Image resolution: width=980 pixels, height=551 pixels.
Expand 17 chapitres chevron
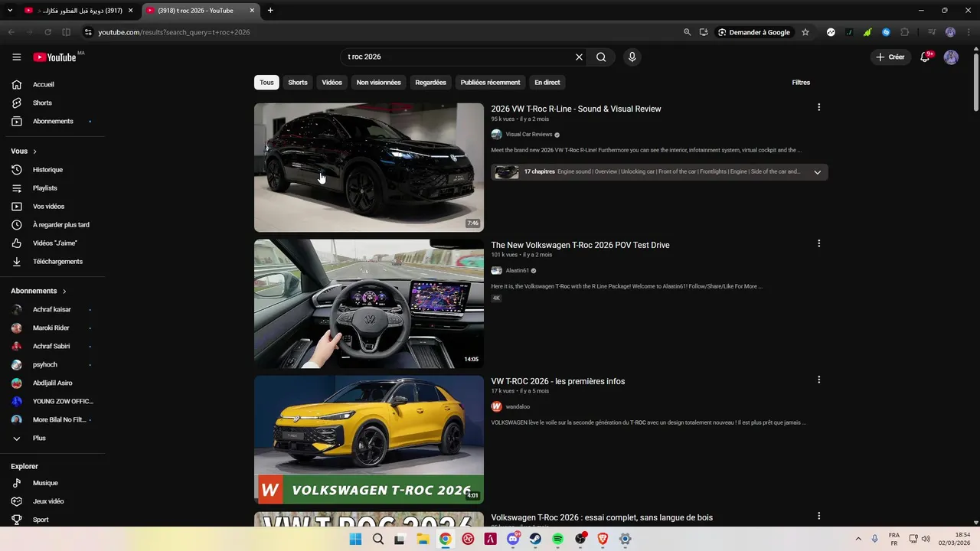pyautogui.click(x=817, y=172)
